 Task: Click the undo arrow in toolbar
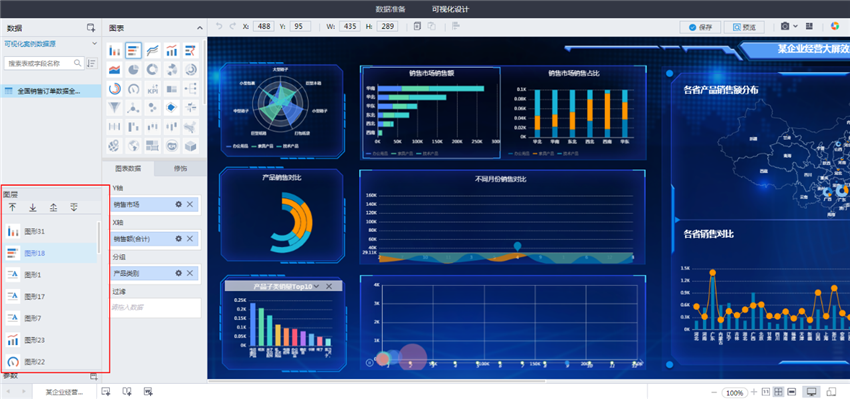[x=219, y=26]
